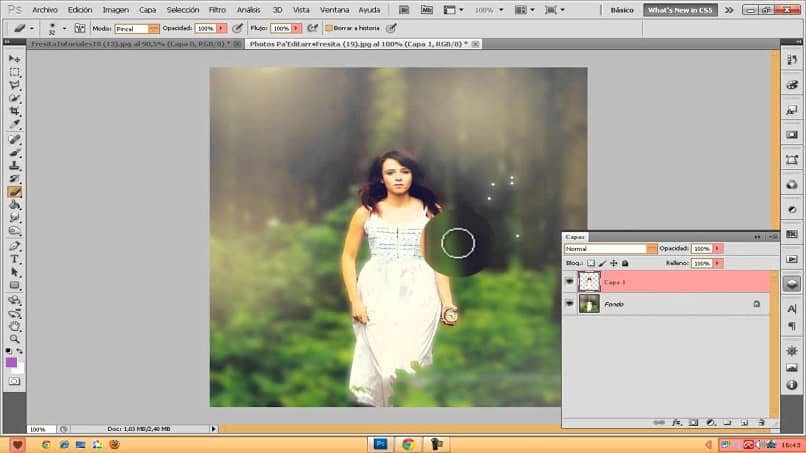
Task: Enable the Borrar a historia checkbox
Action: (327, 28)
